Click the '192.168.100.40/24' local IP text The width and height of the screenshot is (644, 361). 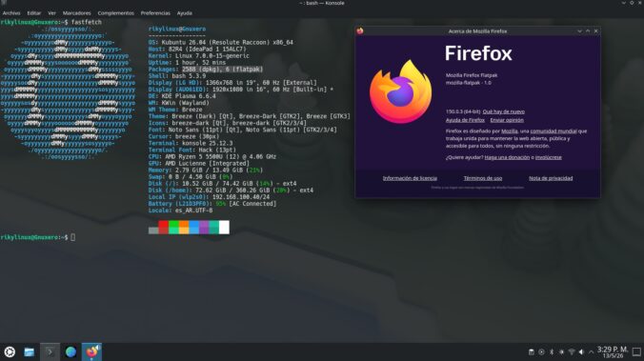coord(241,197)
